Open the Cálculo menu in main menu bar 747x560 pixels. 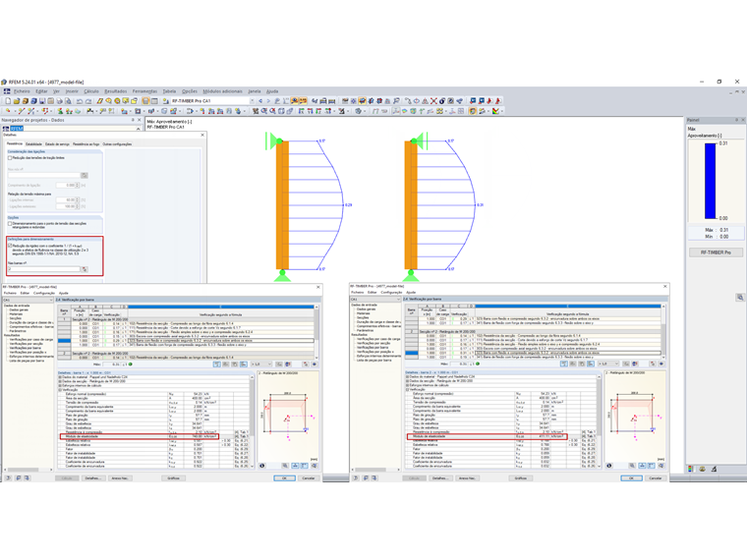pyautogui.click(x=91, y=91)
